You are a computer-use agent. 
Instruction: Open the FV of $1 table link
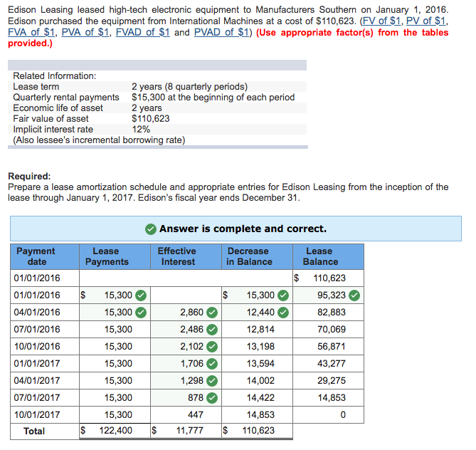[381, 21]
